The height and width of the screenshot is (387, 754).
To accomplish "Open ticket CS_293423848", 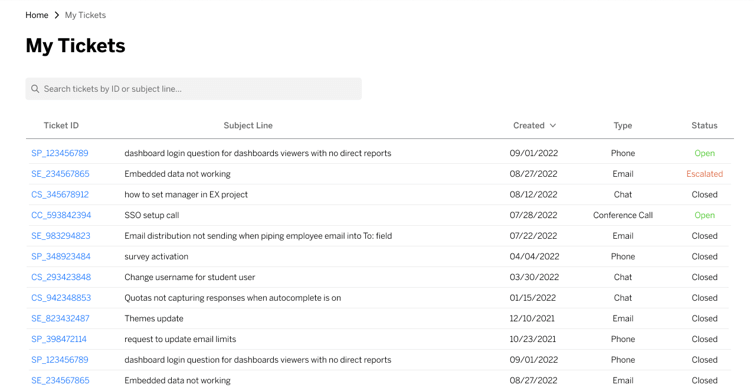I will (x=61, y=277).
